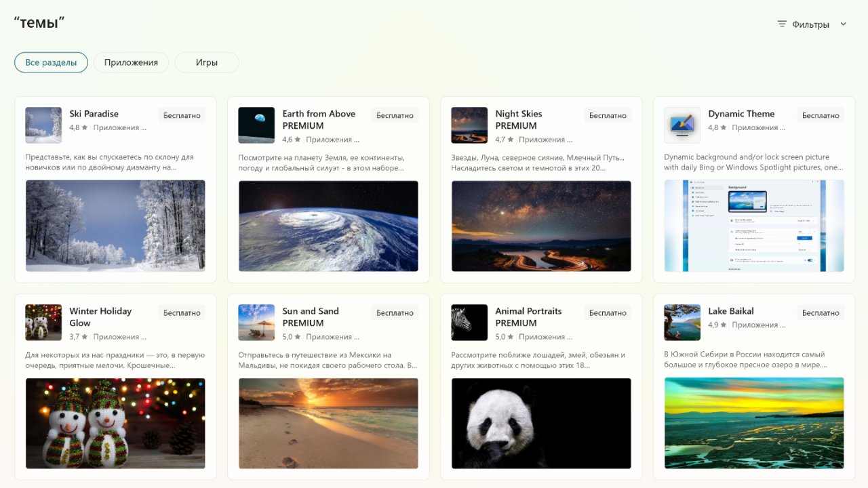Expand the Фильтры dropdown
Screen dimensions: 868x488
pos(810,24)
